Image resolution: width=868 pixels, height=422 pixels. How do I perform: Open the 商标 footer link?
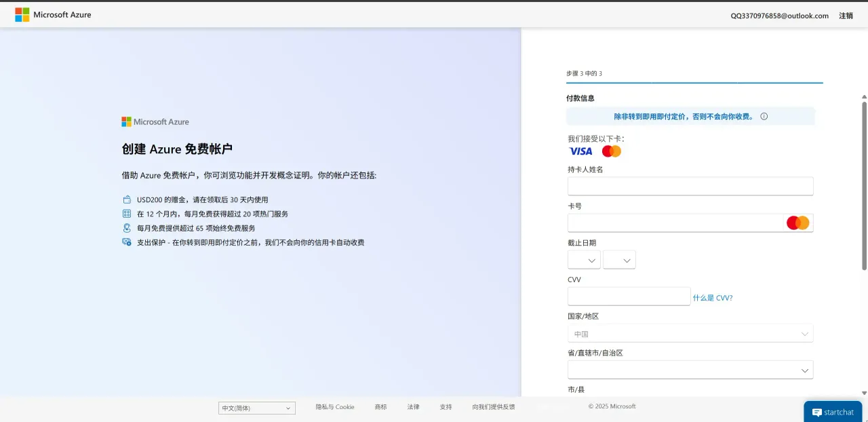(x=380, y=407)
